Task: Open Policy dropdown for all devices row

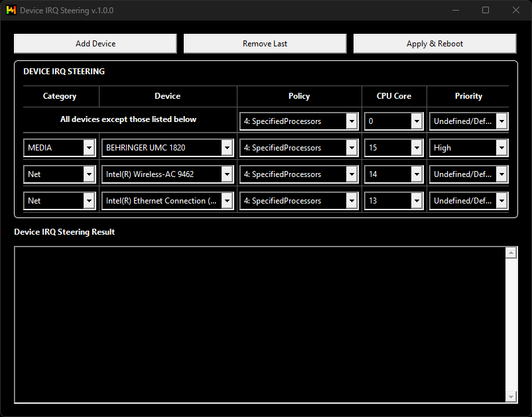Action: 299,121
